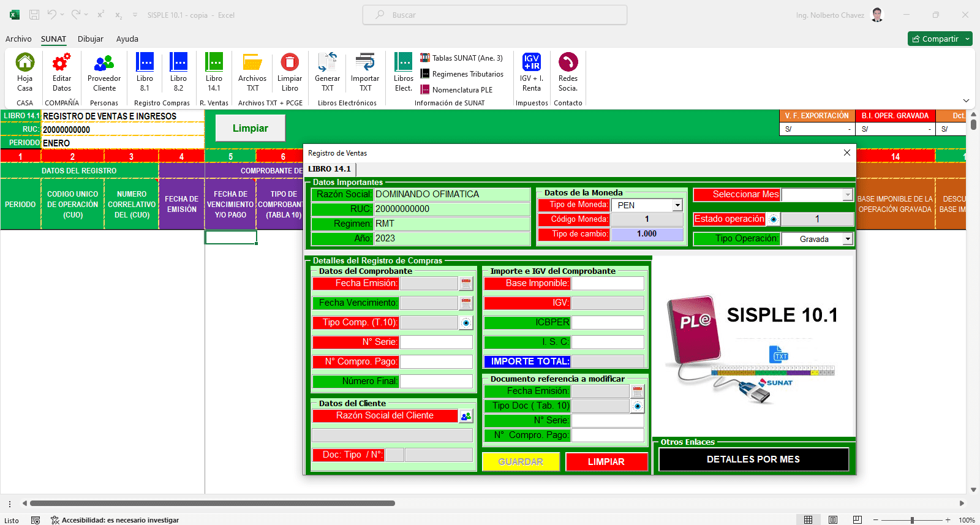980x525 pixels.
Task: Click the Limpiar sheet button
Action: tap(251, 128)
